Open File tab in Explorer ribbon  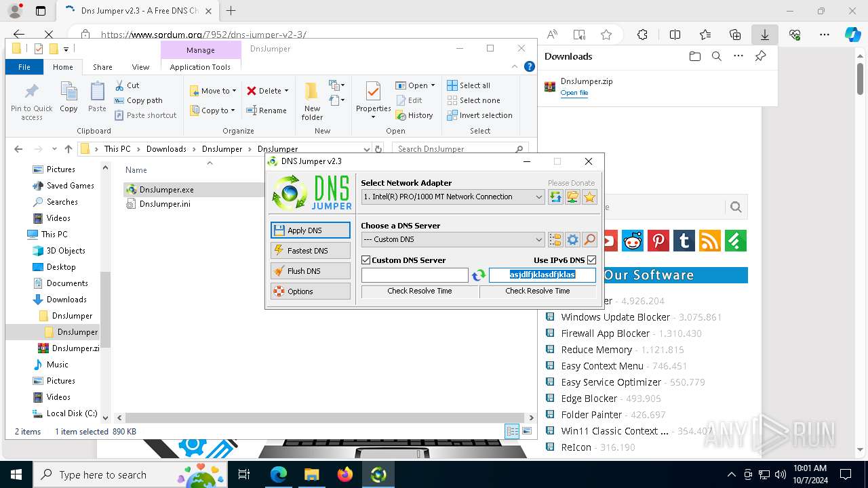(24, 67)
